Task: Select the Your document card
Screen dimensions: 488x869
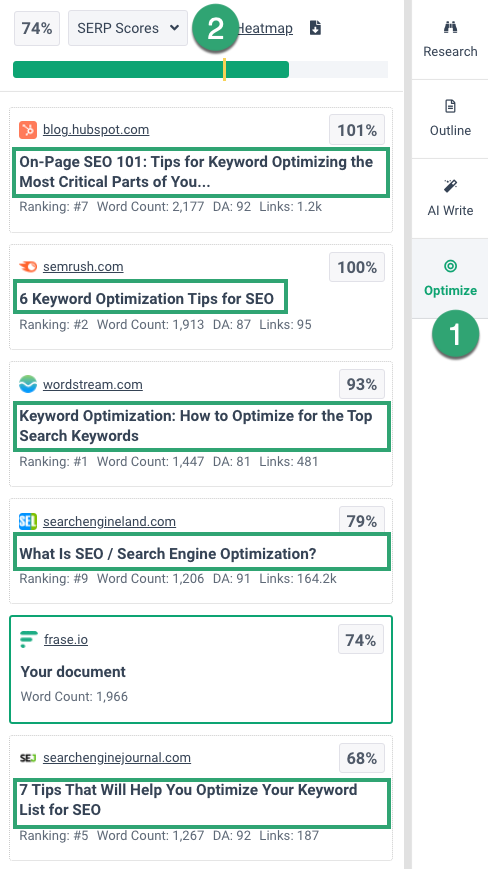Action: point(201,669)
